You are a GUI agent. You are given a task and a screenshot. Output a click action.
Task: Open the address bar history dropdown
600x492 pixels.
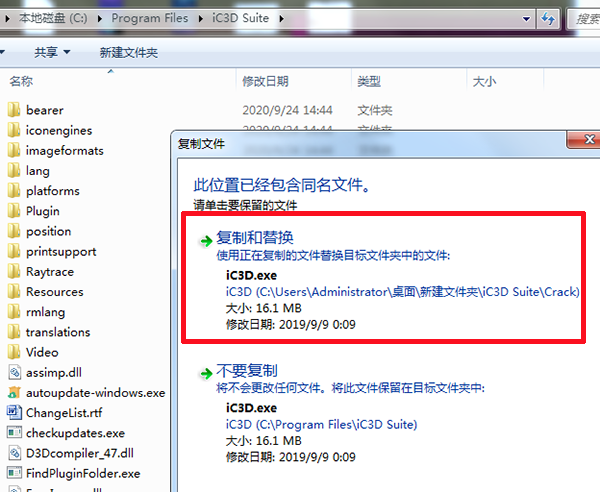tap(526, 19)
